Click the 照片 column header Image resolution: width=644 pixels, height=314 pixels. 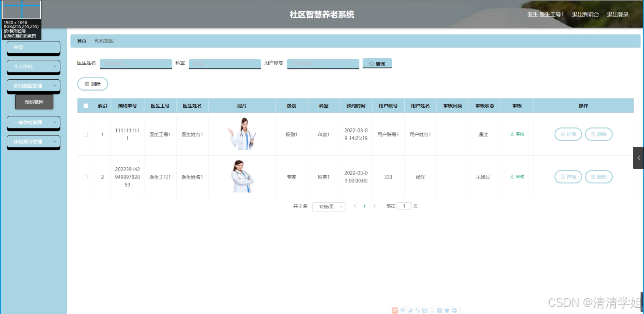tap(242, 106)
